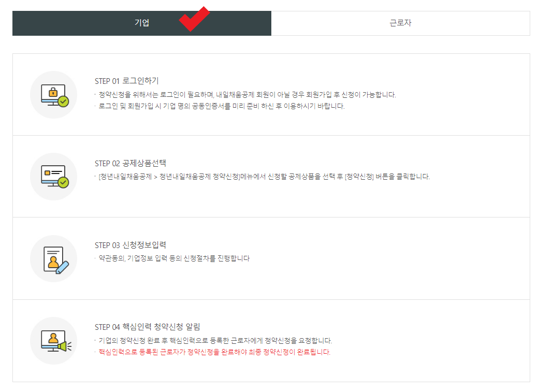Click the heading STEP 03 신청정보입력
This screenshot has width=538, height=392.
(x=130, y=245)
